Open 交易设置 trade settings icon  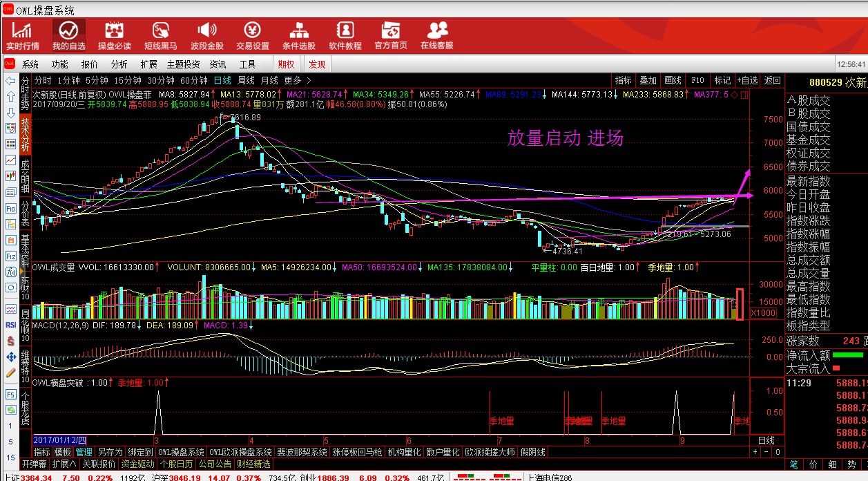pyautogui.click(x=253, y=36)
